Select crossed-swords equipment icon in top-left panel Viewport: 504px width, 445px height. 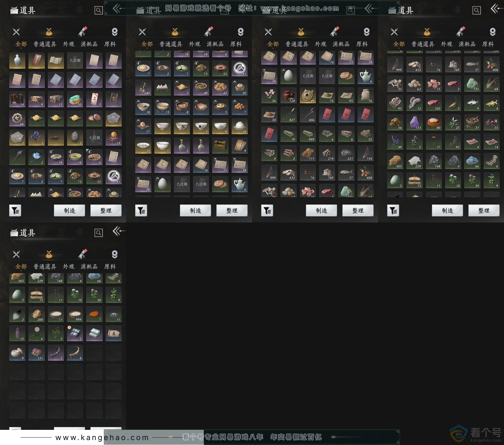16,32
